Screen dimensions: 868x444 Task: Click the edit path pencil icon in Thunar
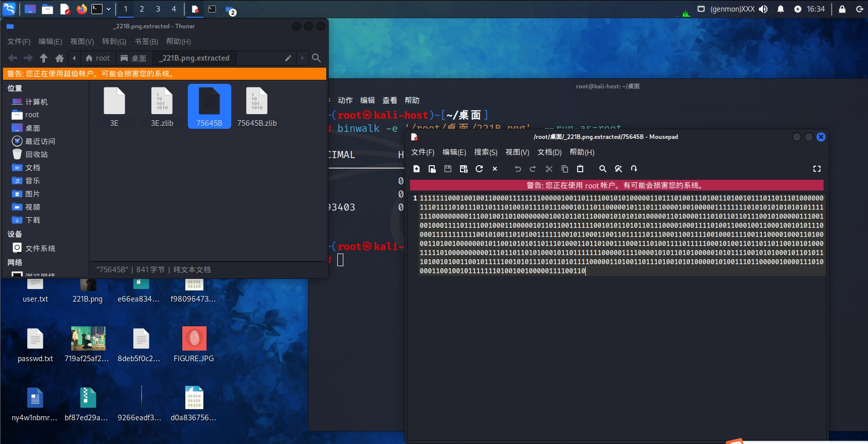pos(288,58)
